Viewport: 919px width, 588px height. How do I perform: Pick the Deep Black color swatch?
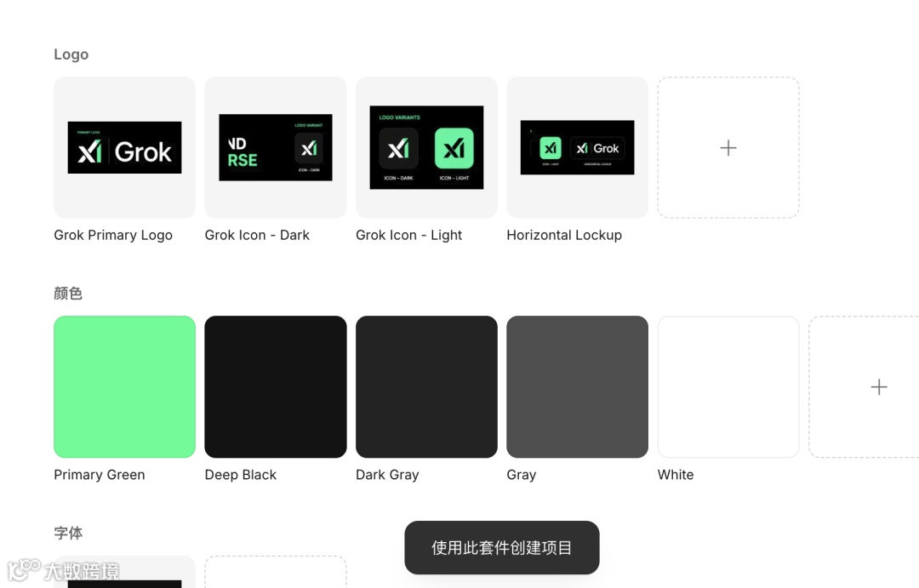pyautogui.click(x=276, y=387)
